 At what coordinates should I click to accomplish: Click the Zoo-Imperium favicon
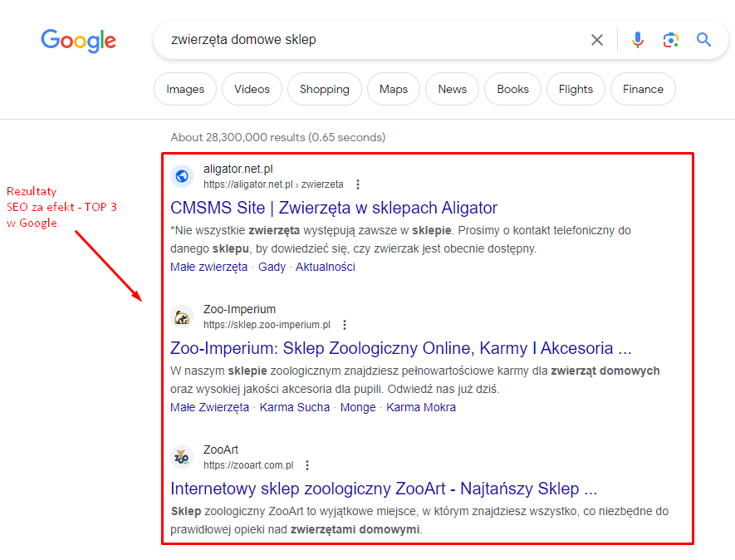pyautogui.click(x=182, y=317)
